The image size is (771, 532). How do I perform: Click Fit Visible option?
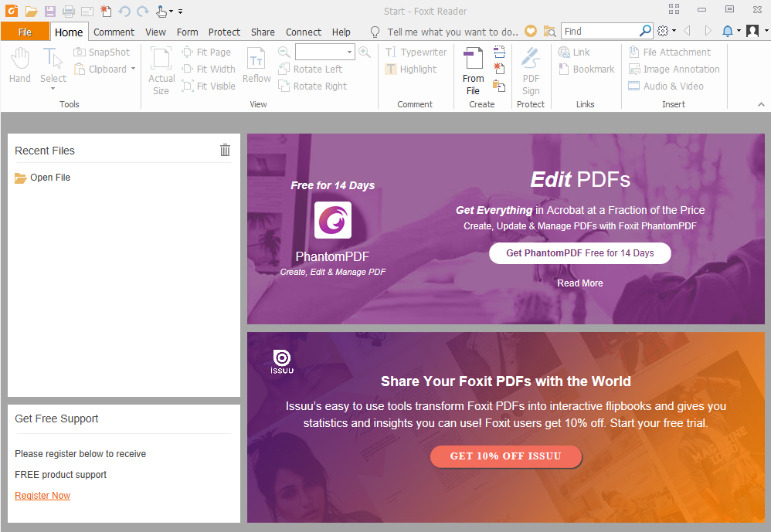pos(209,86)
